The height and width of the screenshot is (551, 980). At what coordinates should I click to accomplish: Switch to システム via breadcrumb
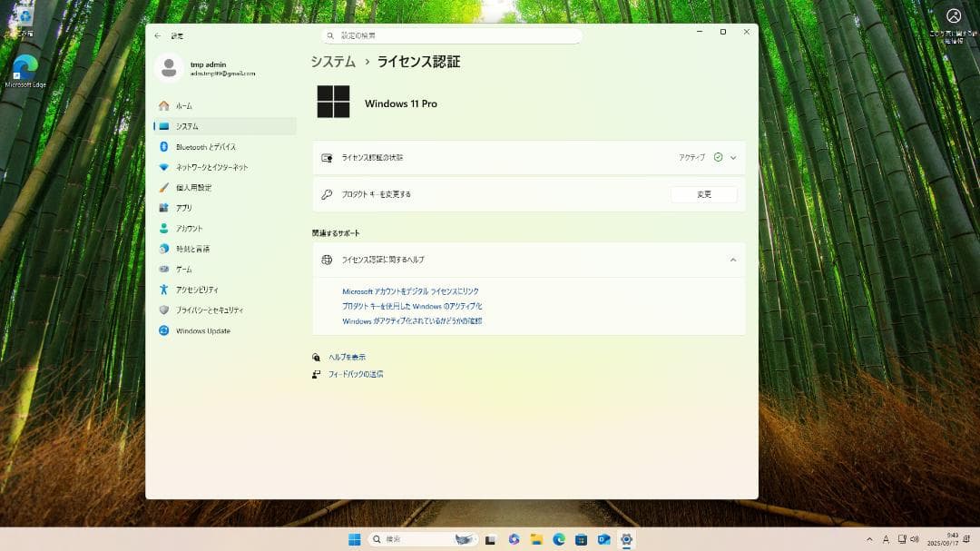[333, 62]
